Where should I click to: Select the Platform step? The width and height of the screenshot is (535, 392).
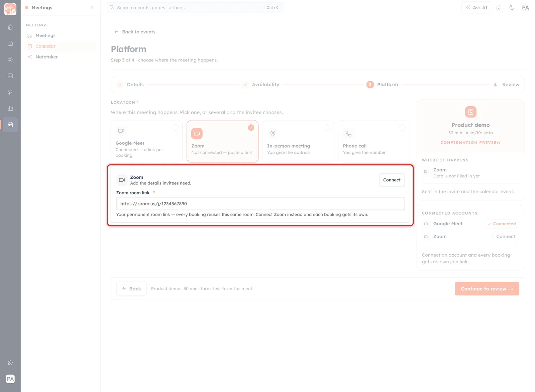point(382,85)
